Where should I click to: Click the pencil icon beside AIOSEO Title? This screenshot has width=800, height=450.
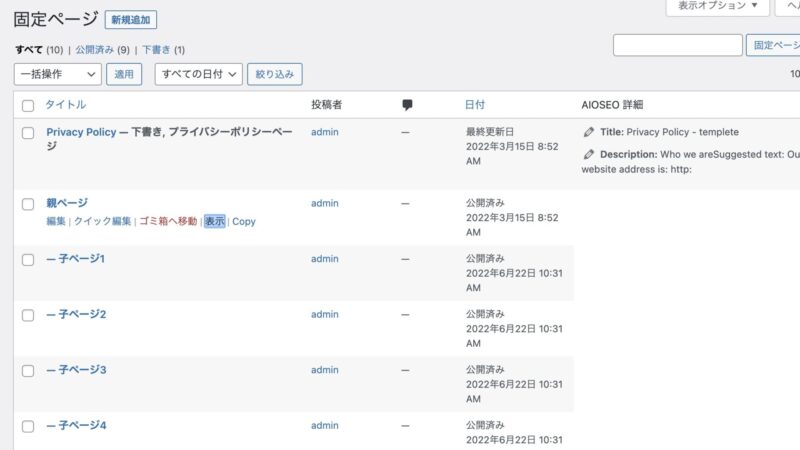point(589,132)
